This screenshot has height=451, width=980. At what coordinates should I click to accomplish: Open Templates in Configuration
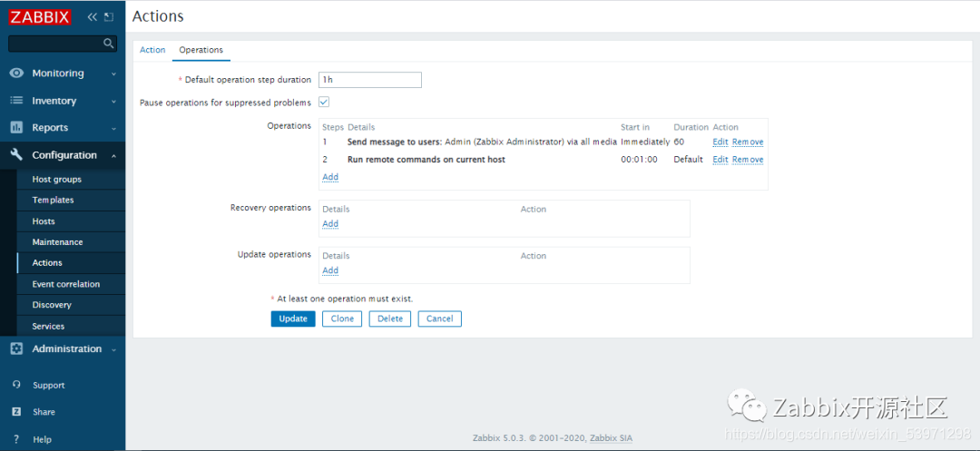tap(54, 200)
